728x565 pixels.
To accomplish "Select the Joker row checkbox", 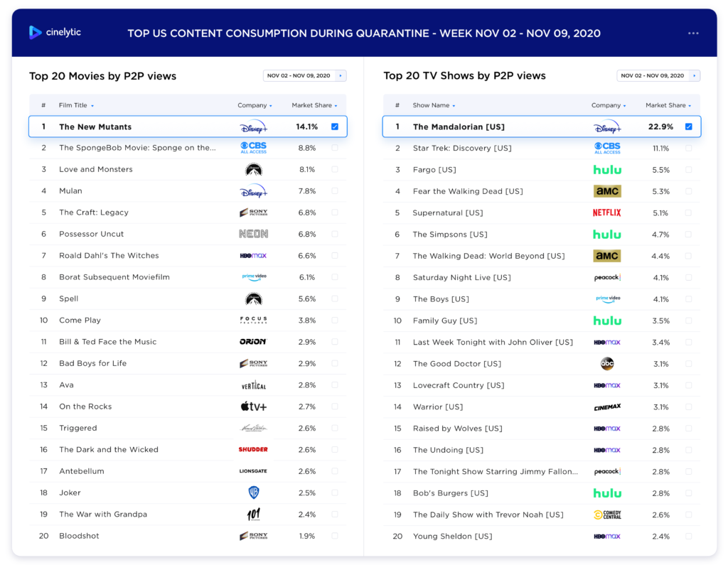I will click(335, 493).
